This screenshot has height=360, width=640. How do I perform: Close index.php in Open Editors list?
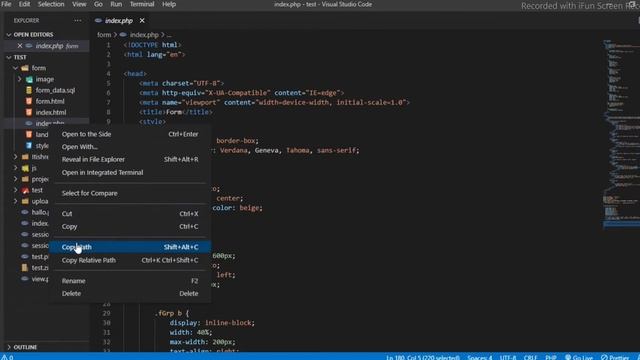click(x=20, y=46)
